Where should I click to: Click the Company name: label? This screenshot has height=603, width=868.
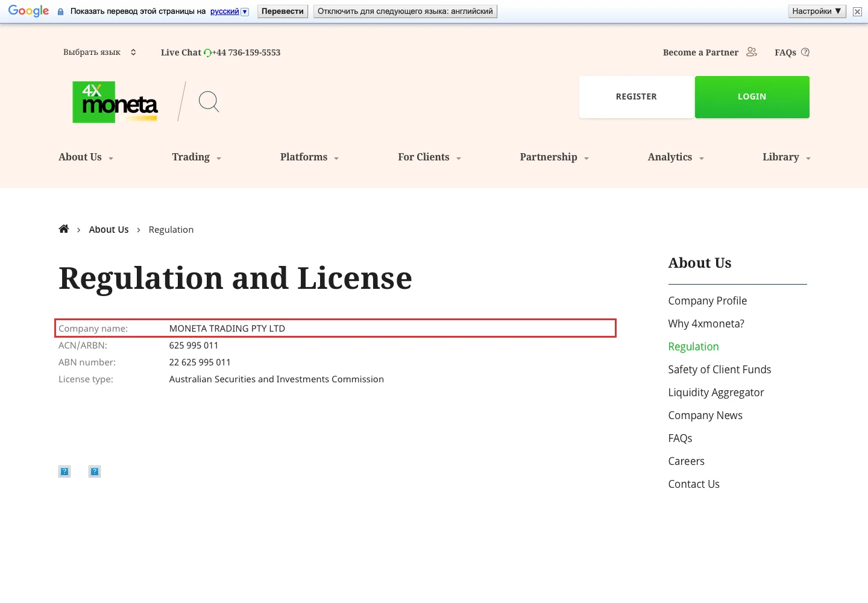[93, 328]
